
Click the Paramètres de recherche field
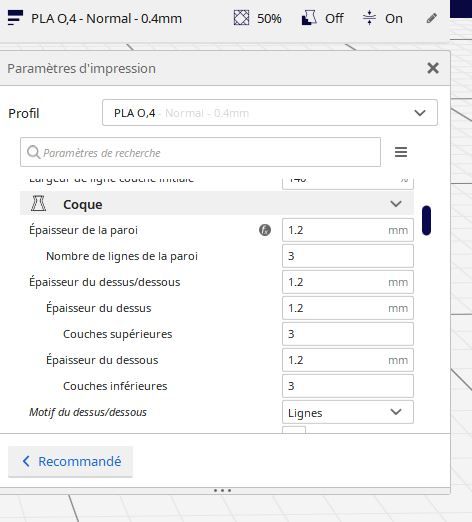(x=200, y=152)
